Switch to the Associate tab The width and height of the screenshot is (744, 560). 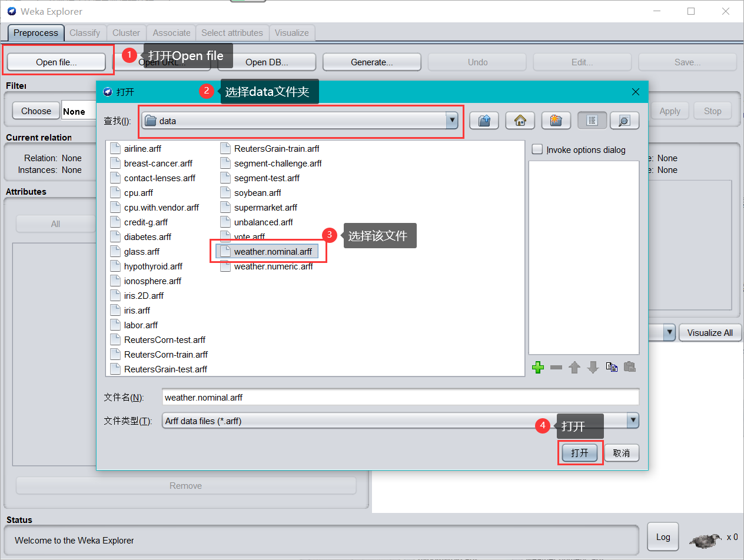172,33
